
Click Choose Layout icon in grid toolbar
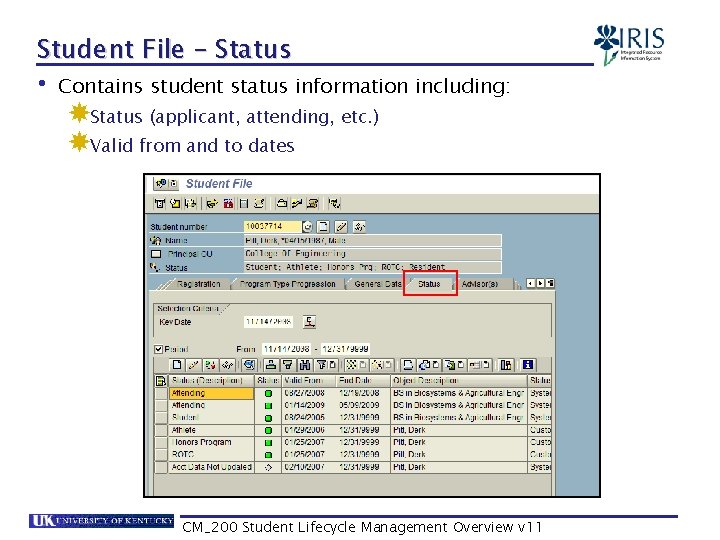coord(480,365)
